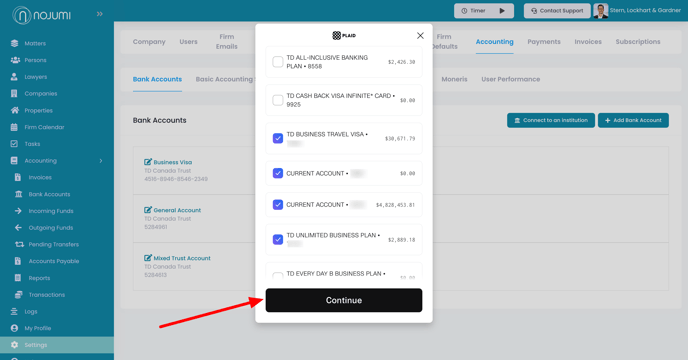Uncheck TD Business Travel Visa checkbox
The width and height of the screenshot is (688, 360).
point(278,138)
